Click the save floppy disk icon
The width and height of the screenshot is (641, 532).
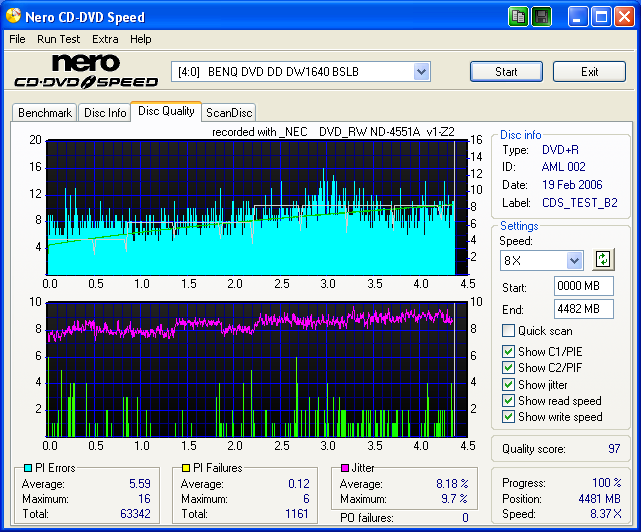coord(541,17)
